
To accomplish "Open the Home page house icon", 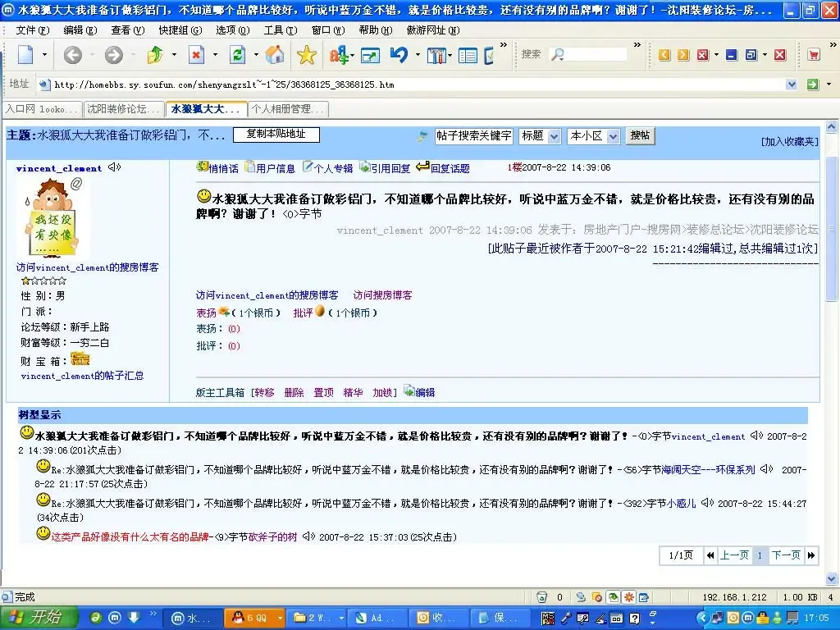I will pyautogui.click(x=275, y=55).
